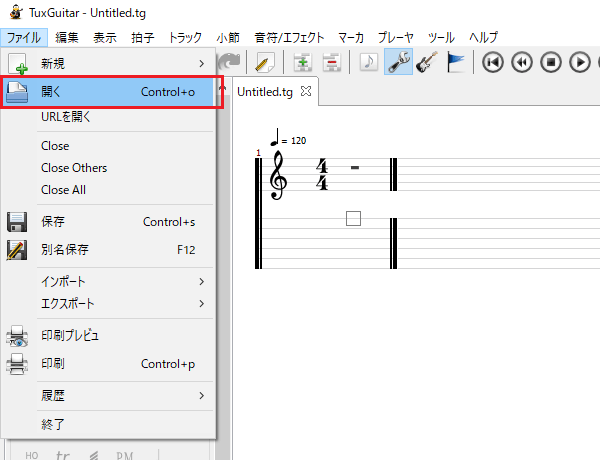Image resolution: width=600 pixels, height=460 pixels.
Task: Open the 表示 menu
Action: click(104, 38)
